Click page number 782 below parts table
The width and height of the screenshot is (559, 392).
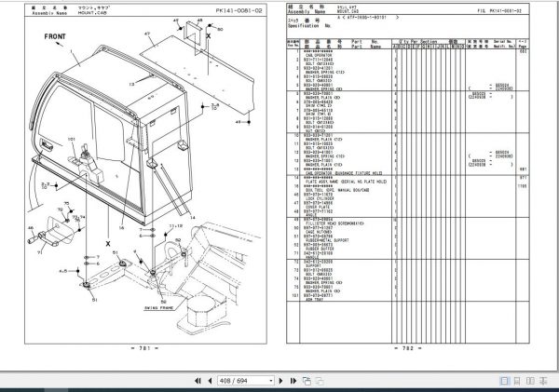pyautogui.click(x=408, y=348)
